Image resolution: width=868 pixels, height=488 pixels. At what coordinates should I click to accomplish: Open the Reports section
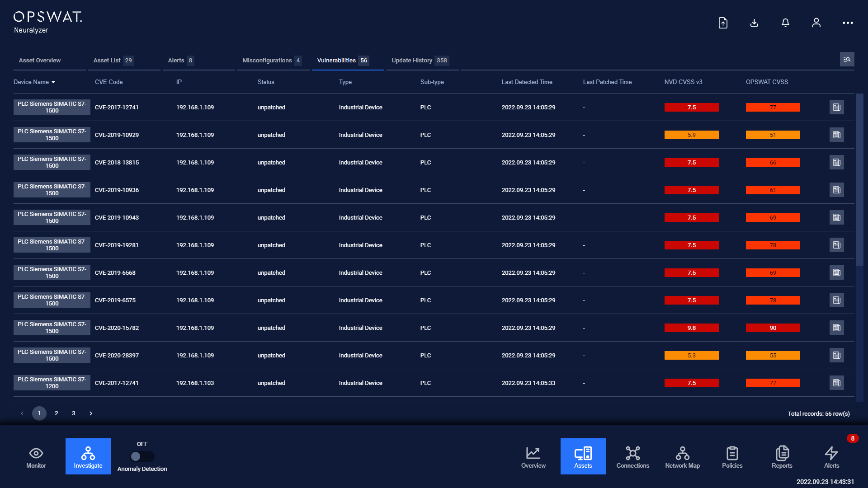click(782, 456)
